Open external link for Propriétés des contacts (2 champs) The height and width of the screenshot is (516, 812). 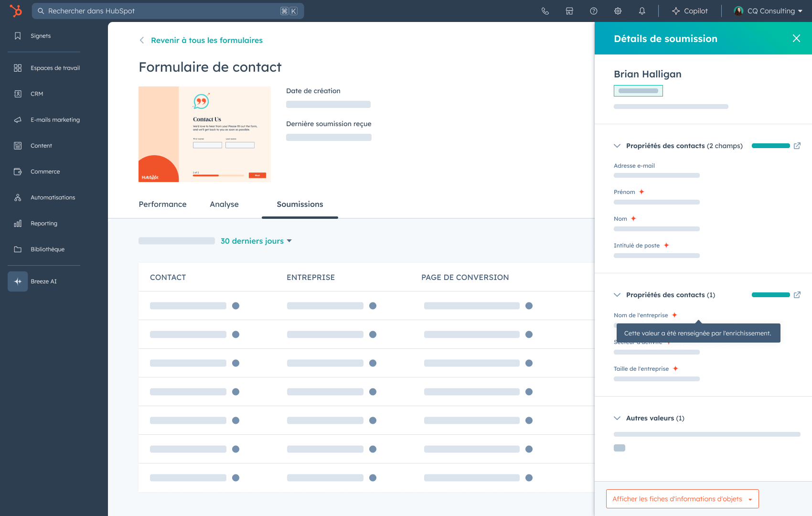(797, 146)
